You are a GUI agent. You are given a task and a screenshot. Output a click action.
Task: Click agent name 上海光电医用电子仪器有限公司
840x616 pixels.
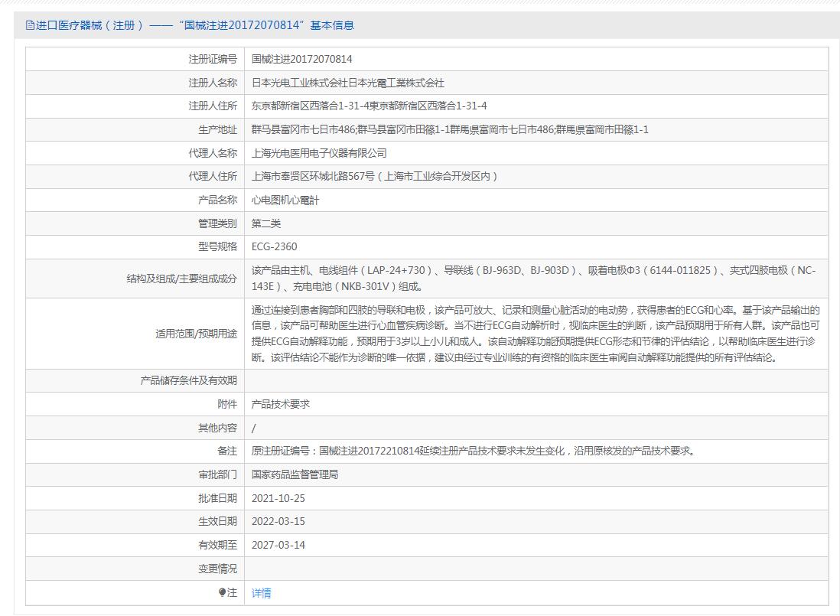(319, 153)
